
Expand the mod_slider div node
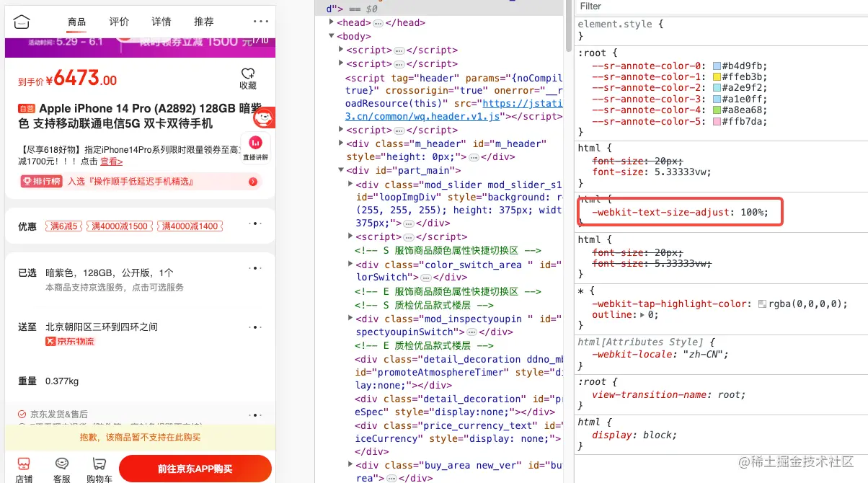coord(350,185)
